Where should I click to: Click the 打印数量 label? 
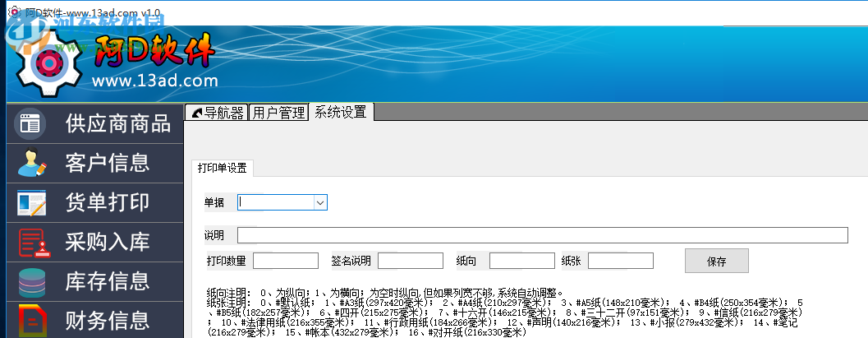[x=227, y=261]
